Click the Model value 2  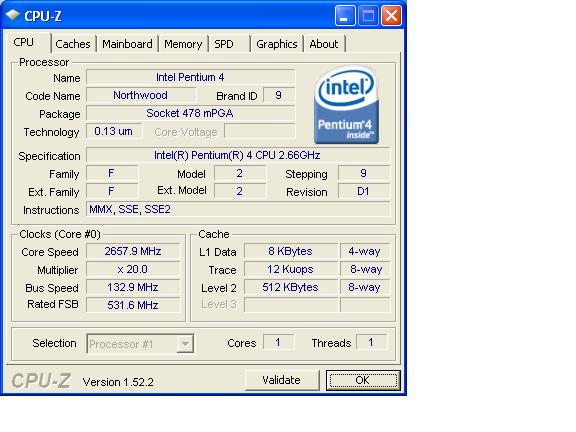tap(240, 173)
